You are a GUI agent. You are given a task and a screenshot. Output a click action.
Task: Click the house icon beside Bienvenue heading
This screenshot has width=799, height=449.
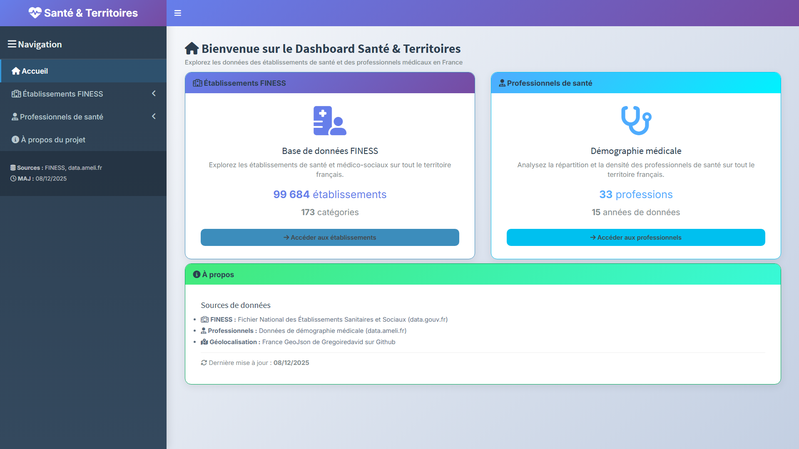(192, 48)
